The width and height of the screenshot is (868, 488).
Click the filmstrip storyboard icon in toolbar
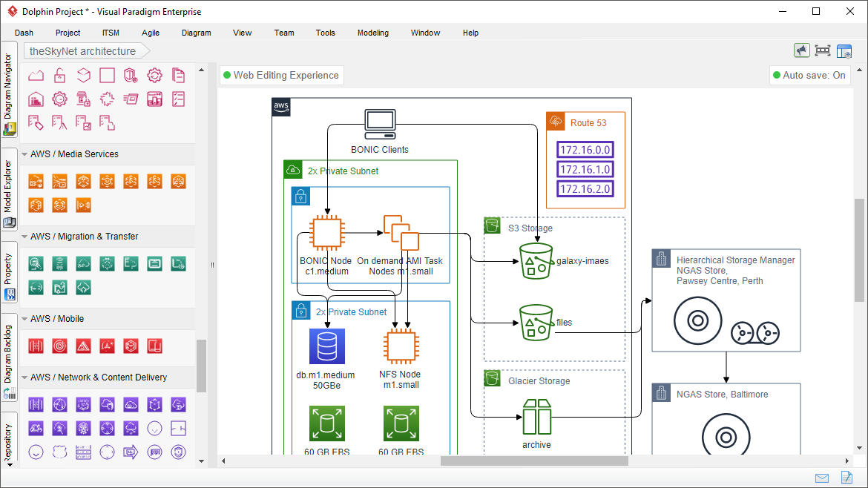[x=822, y=50]
